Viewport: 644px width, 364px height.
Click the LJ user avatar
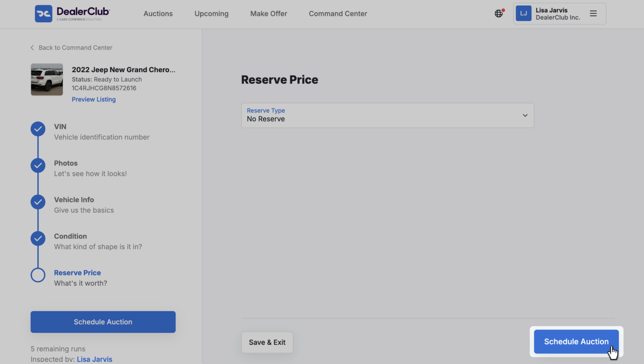(524, 13)
